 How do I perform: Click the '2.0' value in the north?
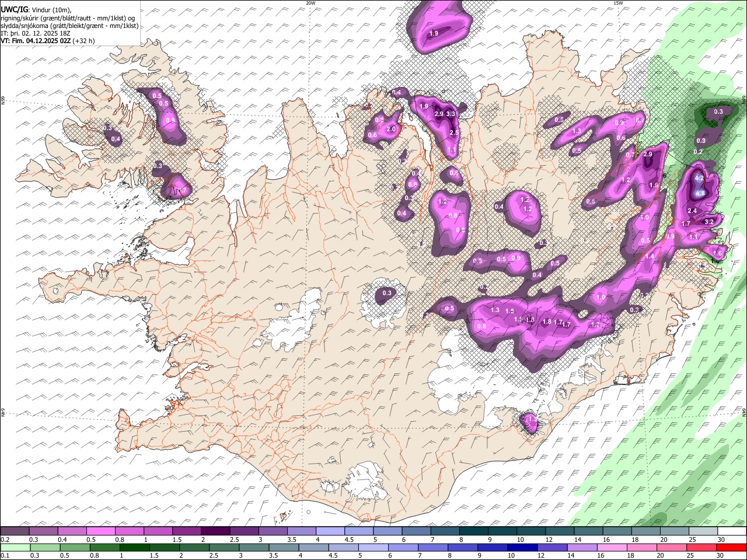[391, 129]
